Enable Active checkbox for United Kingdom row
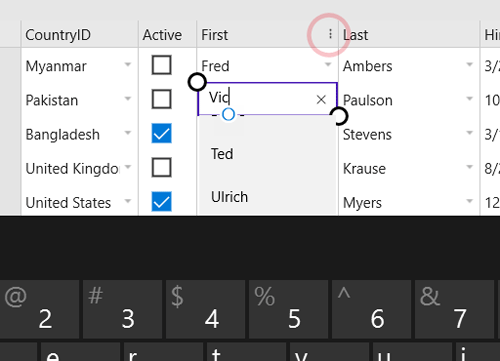Image resolution: width=500 pixels, height=361 pixels. pyautogui.click(x=162, y=167)
